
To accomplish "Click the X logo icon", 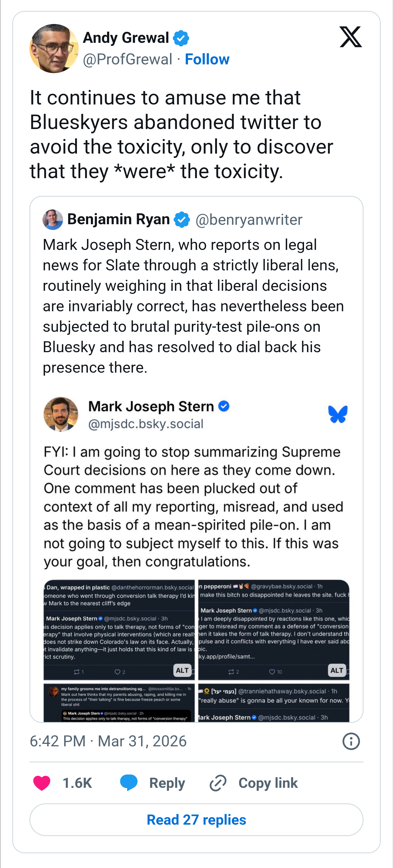I will (x=350, y=37).
